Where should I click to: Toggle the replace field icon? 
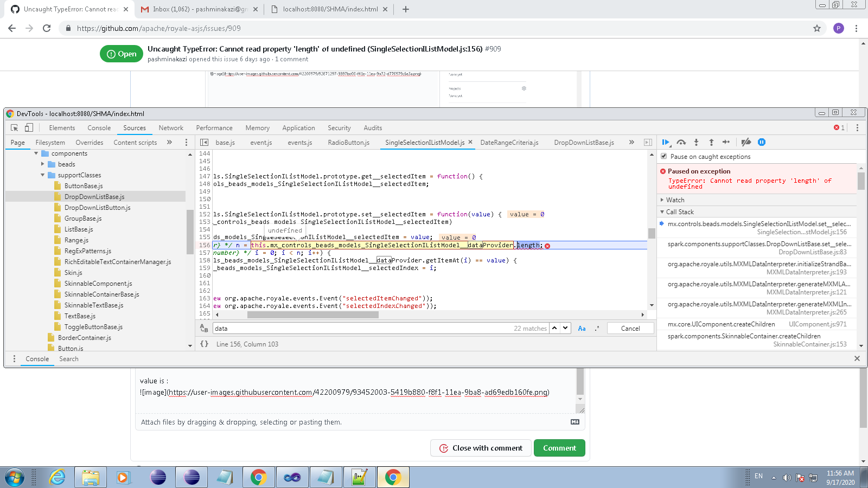[x=204, y=328]
